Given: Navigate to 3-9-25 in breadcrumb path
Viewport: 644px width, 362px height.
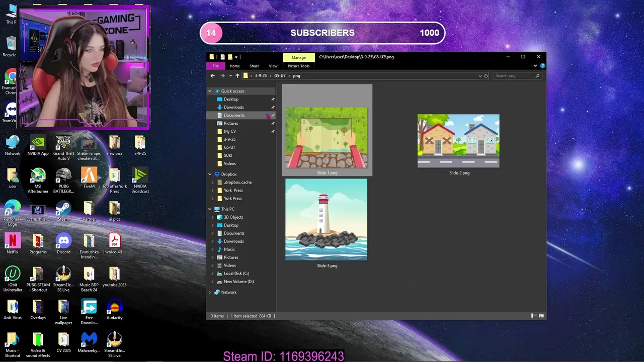Looking at the screenshot, I should pyautogui.click(x=261, y=76).
